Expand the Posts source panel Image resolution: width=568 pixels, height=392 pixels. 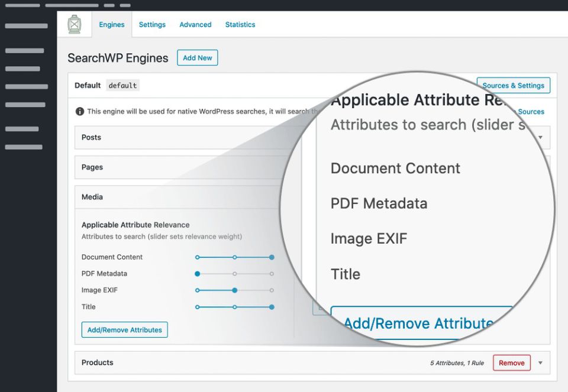tap(92, 137)
